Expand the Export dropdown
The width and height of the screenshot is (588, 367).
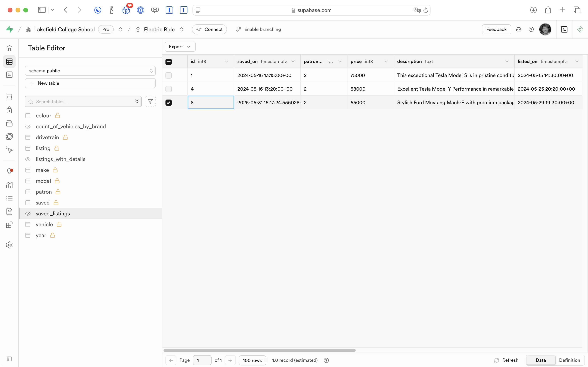[180, 47]
